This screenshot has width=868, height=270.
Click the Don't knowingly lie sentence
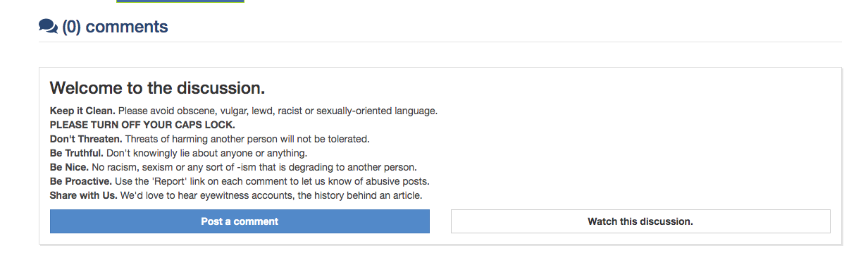tap(207, 153)
